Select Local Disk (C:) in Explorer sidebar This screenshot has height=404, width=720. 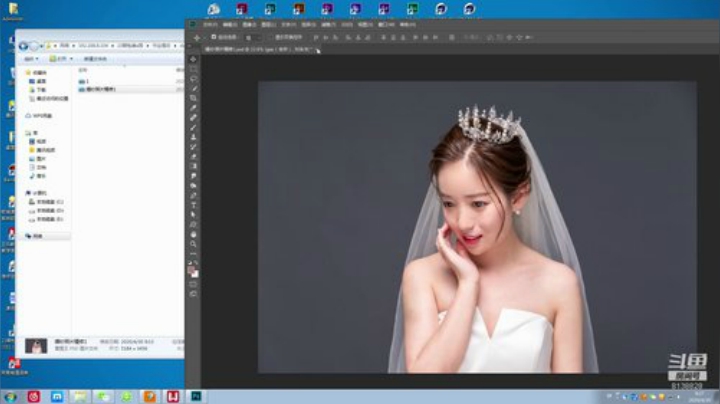click(x=46, y=202)
